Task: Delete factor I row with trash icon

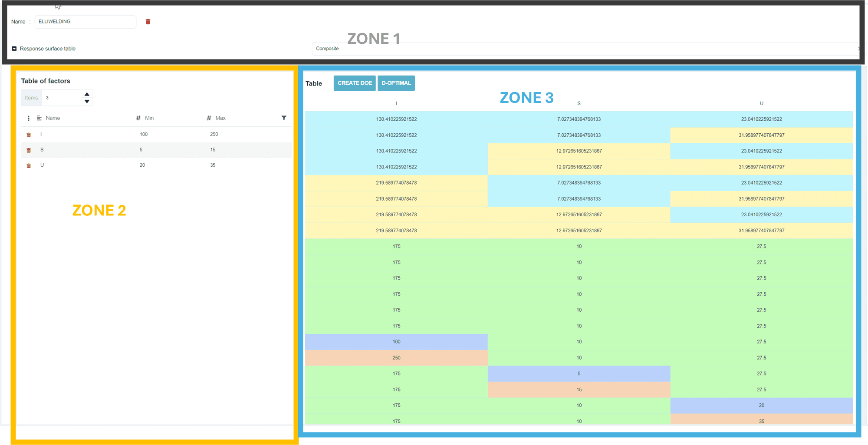Action: (29, 135)
